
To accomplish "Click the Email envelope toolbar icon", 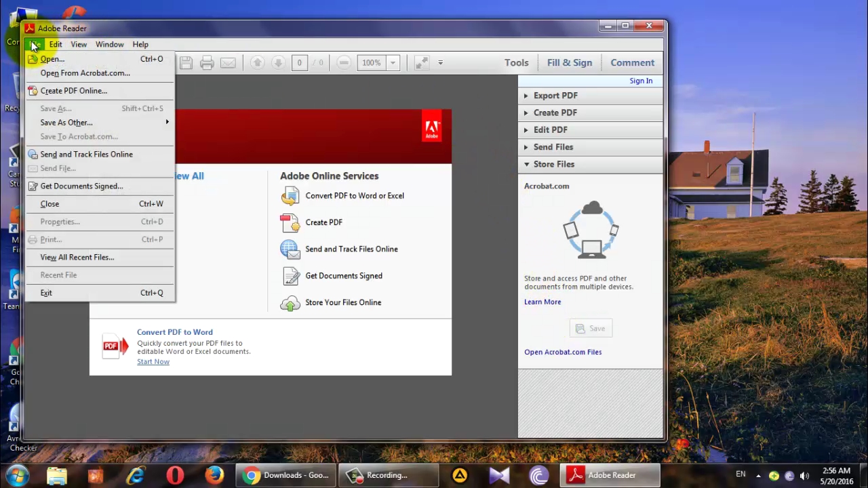I will tap(228, 63).
